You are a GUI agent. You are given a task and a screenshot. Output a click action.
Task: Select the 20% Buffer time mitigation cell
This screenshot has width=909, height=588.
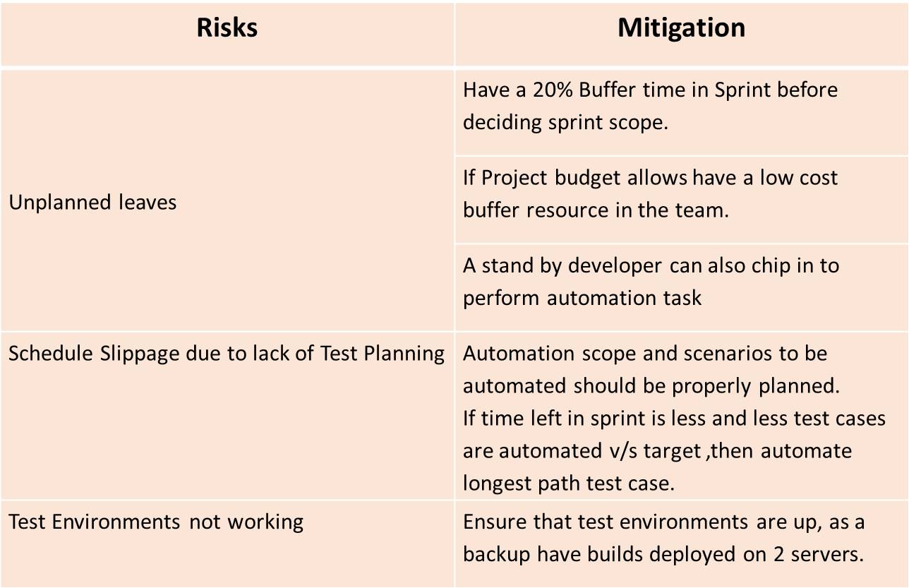pyautogui.click(x=682, y=112)
